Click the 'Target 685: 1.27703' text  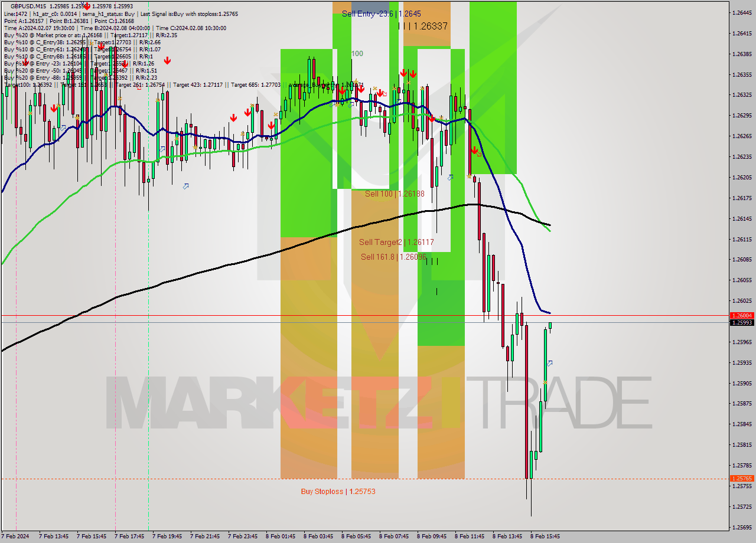click(x=256, y=84)
